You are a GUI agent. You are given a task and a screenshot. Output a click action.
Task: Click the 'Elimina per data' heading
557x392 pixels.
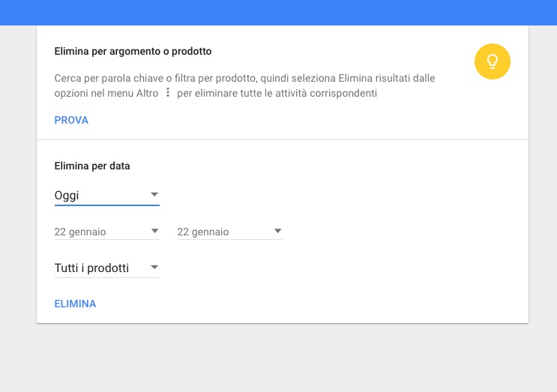click(x=92, y=166)
